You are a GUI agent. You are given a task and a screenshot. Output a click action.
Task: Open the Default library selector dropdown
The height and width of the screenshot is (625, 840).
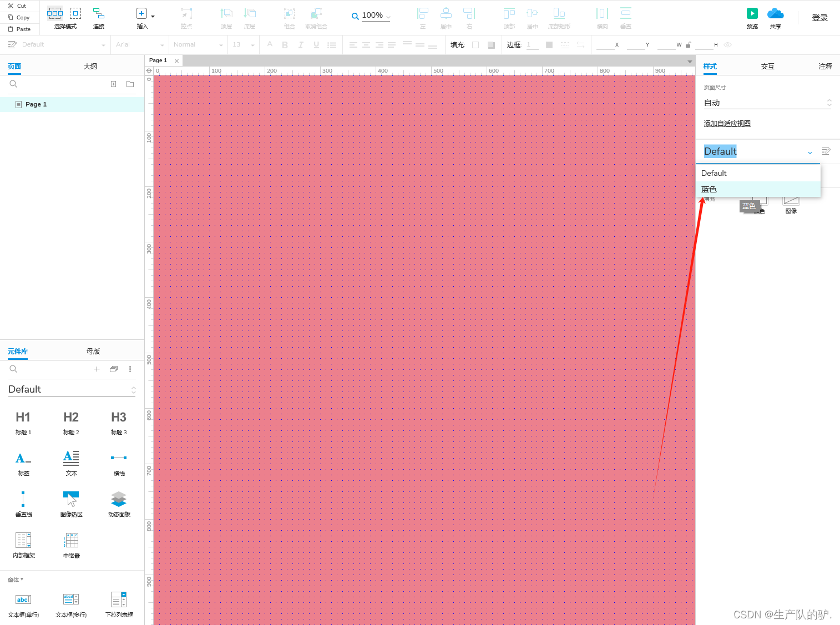point(72,389)
